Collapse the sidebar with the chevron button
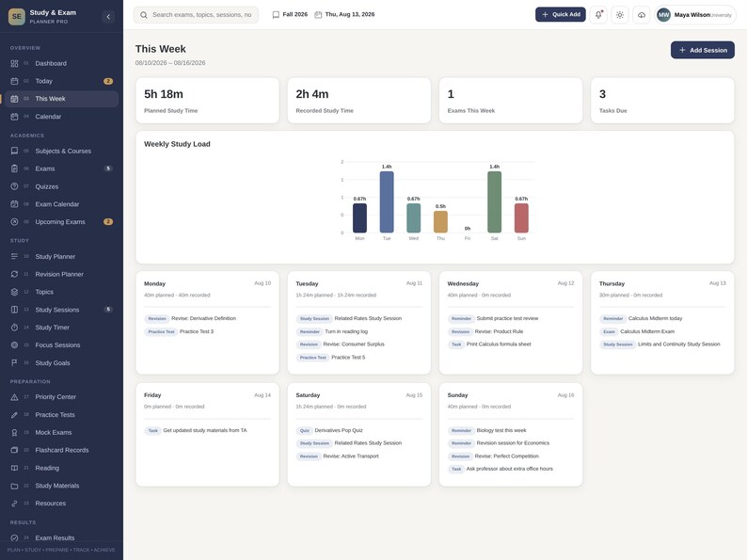 point(108,17)
